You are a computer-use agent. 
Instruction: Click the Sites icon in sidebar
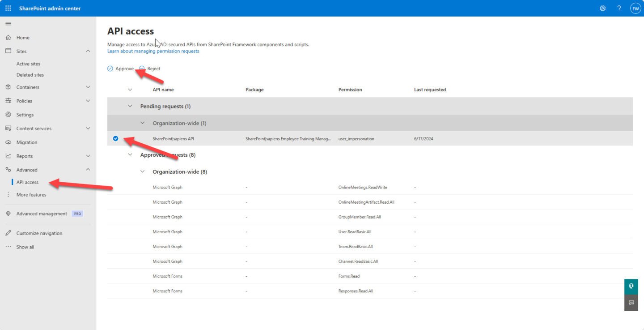click(8, 51)
